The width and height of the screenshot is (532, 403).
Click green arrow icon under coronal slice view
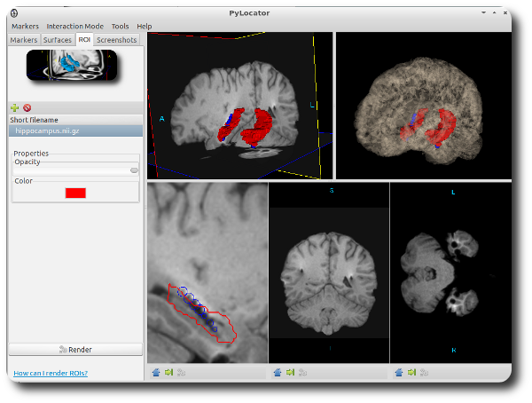290,372
